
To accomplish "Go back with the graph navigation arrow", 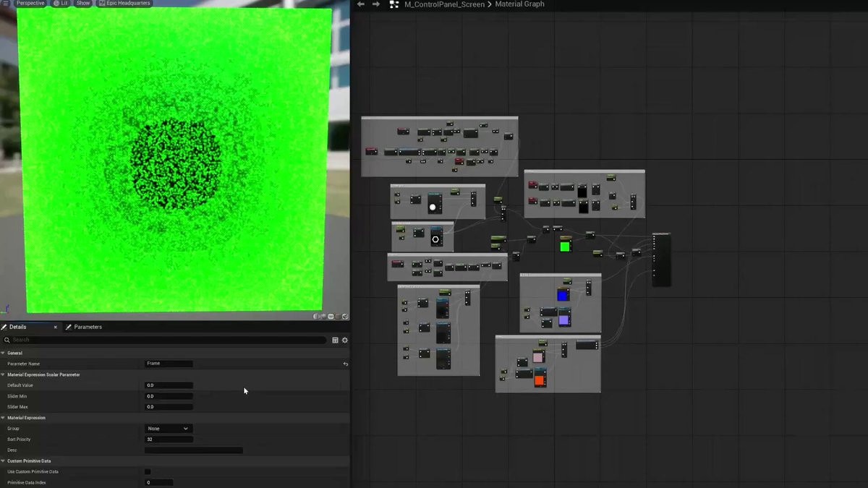I will pos(361,4).
